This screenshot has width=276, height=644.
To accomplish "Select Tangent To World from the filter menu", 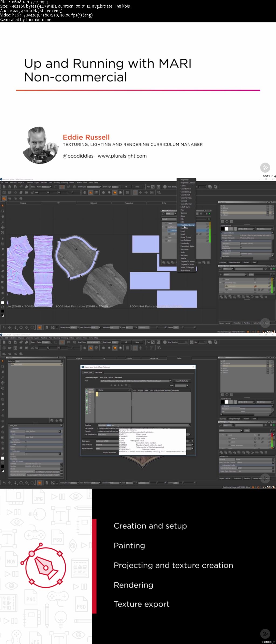I will [187, 264].
